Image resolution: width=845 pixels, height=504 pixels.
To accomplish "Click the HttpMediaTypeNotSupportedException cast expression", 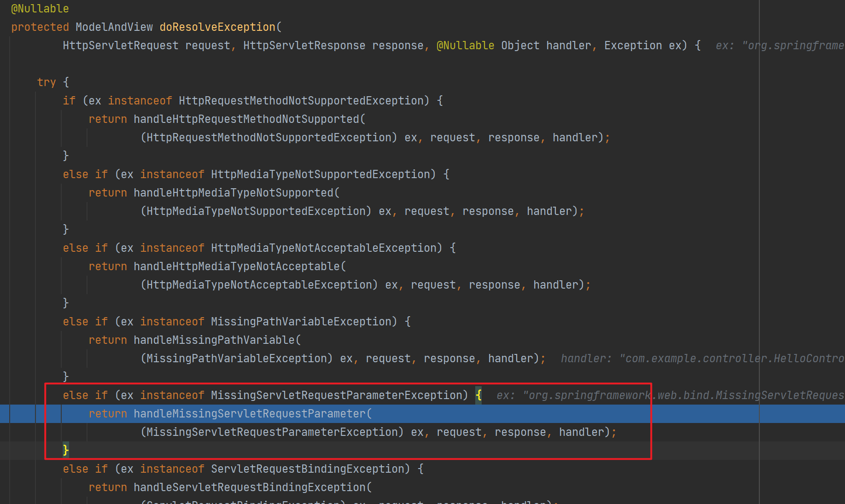I will 256,211.
